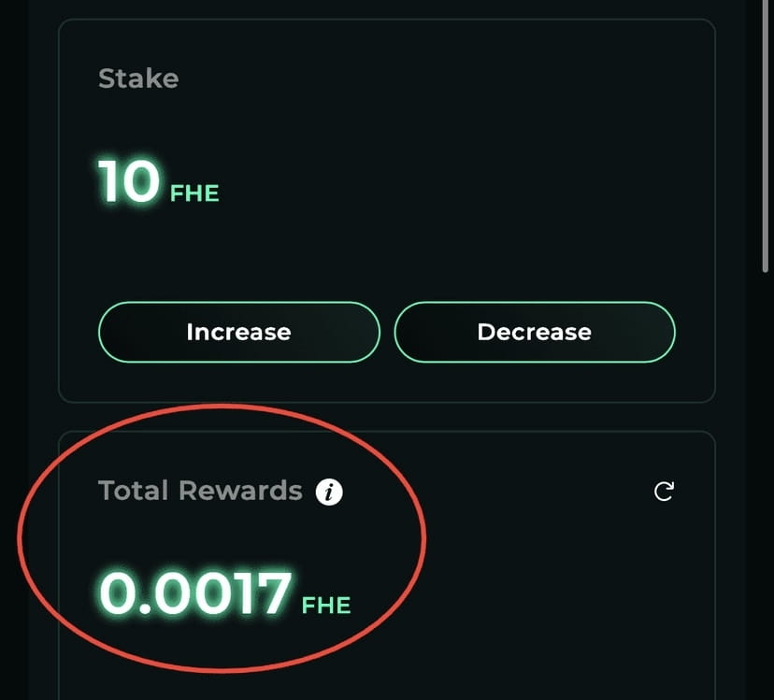Screen dimensions: 774x700
Task: Click the Decrease stake button
Action: click(x=535, y=332)
